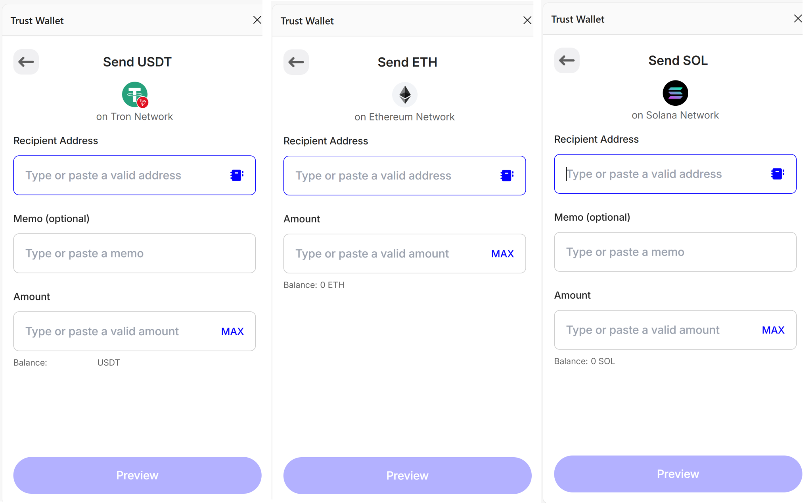Screen dimensions: 812x504
Task: Open address book in ETH recipient field
Action: tap(507, 176)
